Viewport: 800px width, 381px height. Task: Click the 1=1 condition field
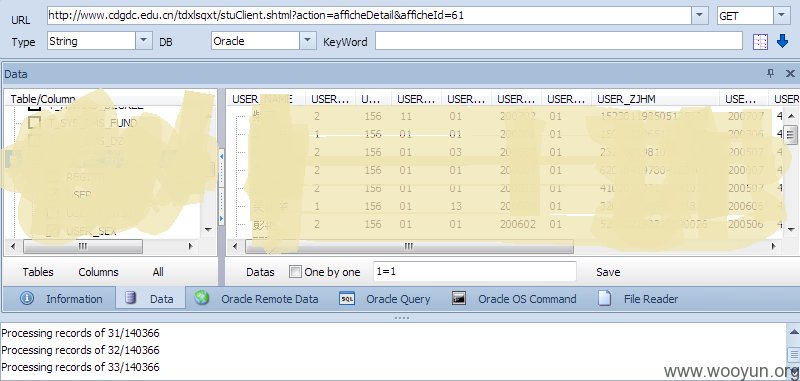tap(474, 272)
